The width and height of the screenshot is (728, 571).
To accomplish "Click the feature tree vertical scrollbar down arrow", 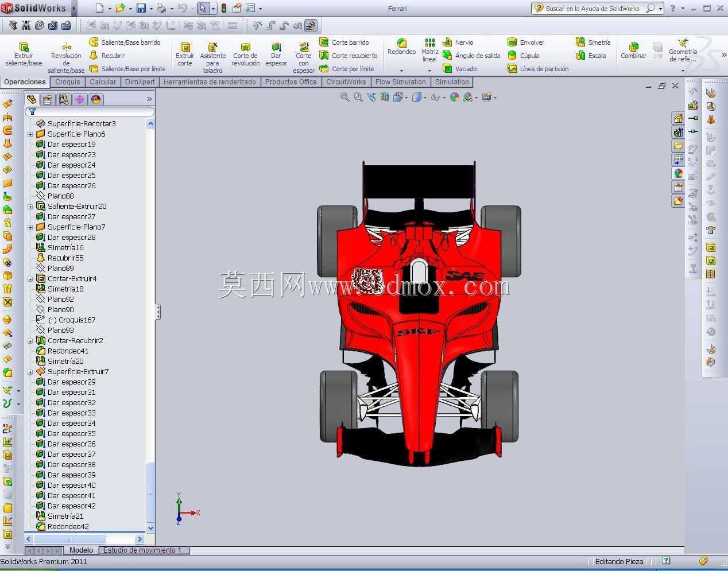I will [150, 528].
